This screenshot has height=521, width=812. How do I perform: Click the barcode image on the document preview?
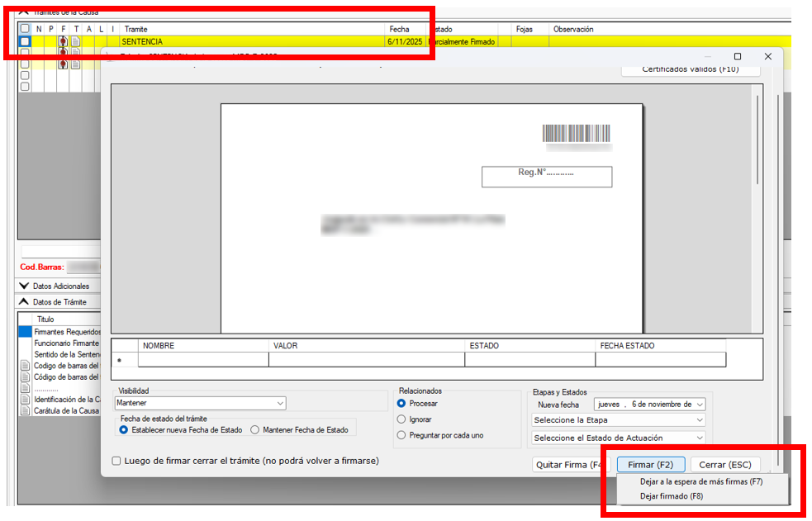[576, 134]
